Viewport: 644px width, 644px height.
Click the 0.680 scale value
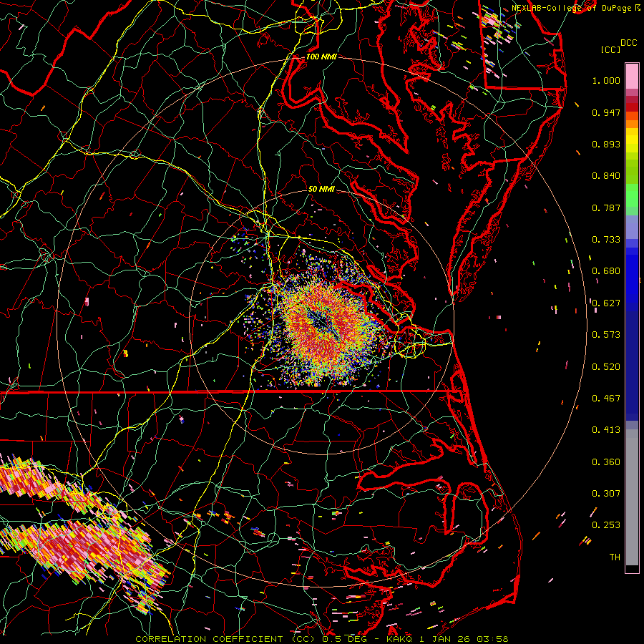(606, 271)
